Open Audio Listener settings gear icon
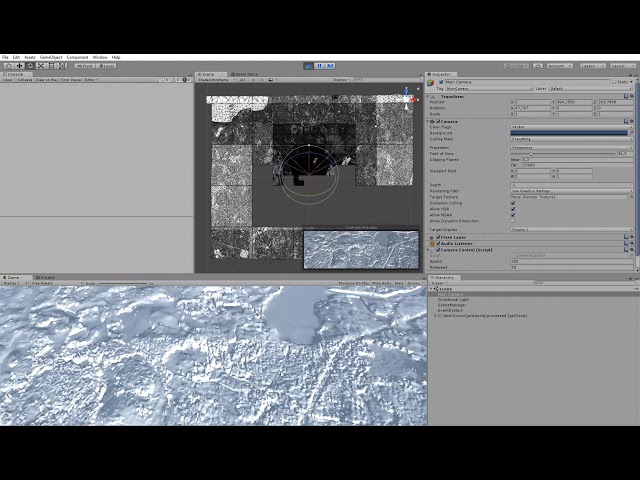640x480 pixels. coord(631,243)
